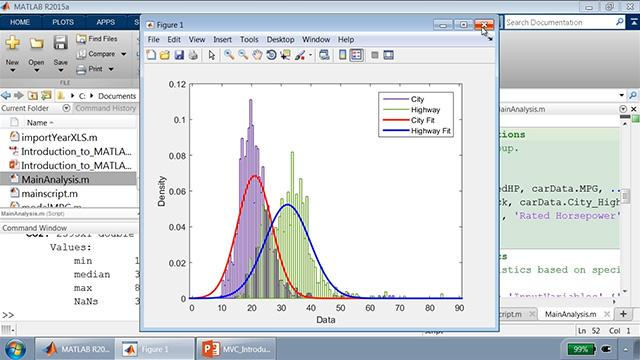Viewport: 640px width, 360px height.
Task: Select MainAnalysis.m in Current Folder list
Action: click(x=69, y=179)
